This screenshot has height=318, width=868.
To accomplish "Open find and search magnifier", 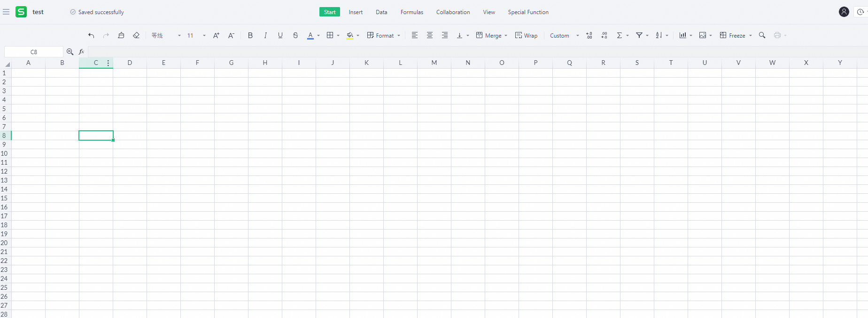I will [x=762, y=35].
